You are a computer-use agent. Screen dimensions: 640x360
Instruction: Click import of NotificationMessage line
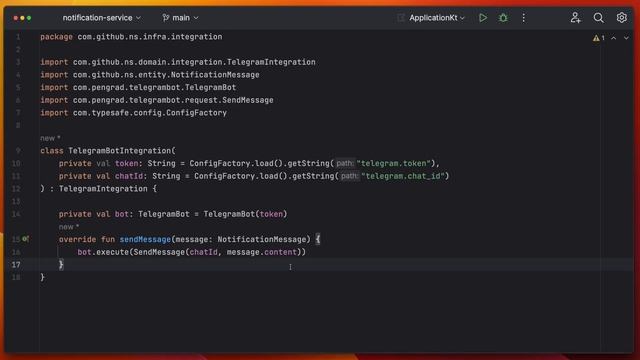[150, 75]
